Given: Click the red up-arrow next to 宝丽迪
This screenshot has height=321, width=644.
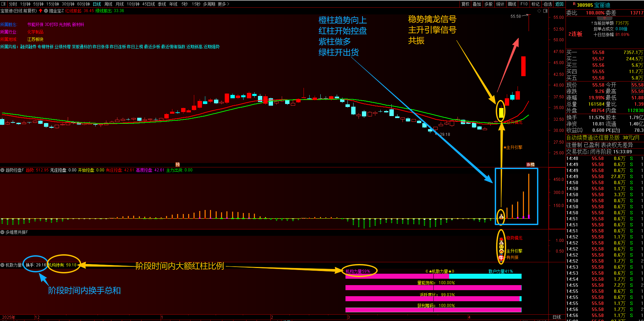Looking at the screenshot, I should (x=41, y=11).
